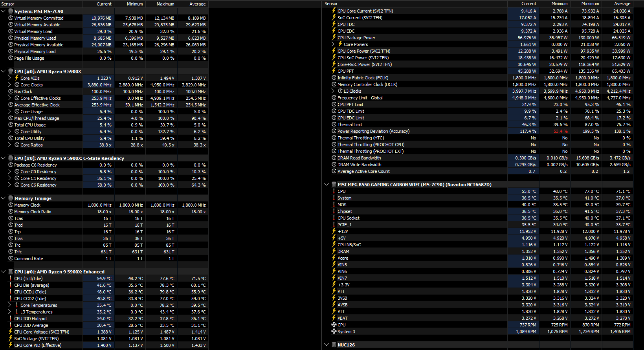The width and height of the screenshot is (644, 350).
Task: Select the DRAM Write Bandwidth row
Action: tap(477, 165)
